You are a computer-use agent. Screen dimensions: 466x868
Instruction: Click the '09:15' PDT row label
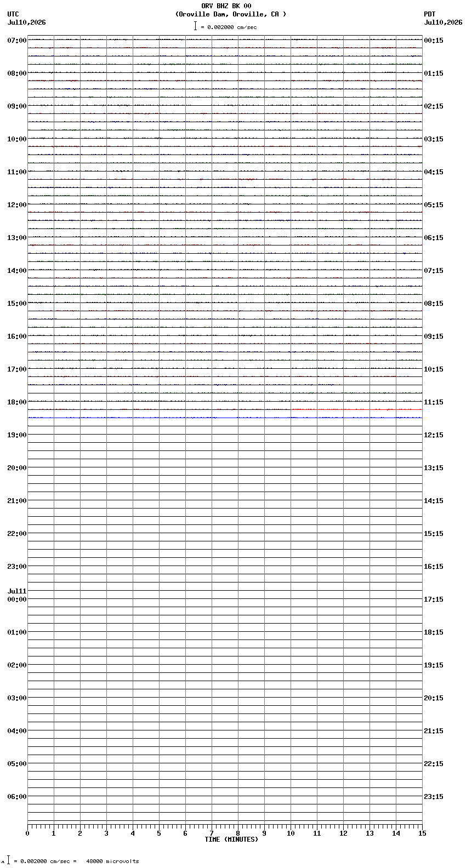pyautogui.click(x=434, y=336)
